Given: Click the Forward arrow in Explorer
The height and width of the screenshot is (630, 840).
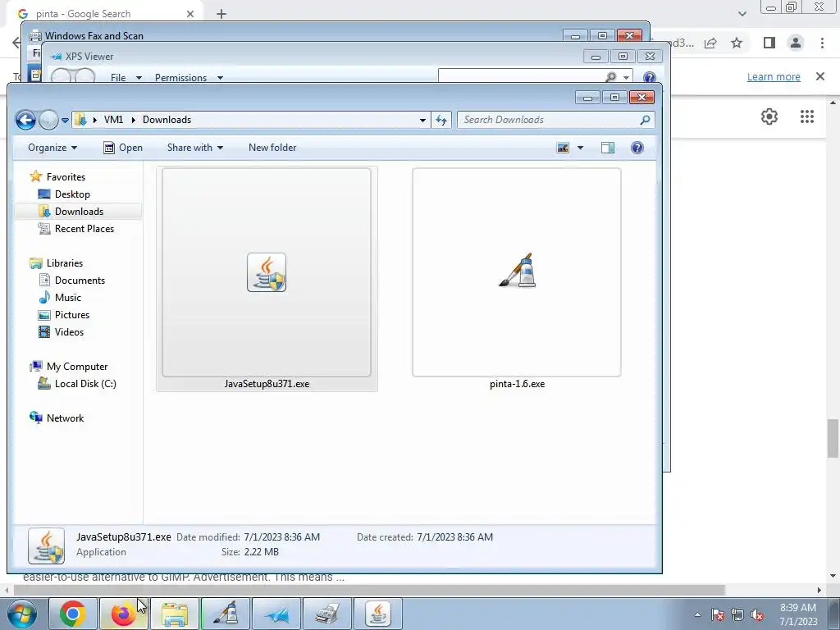Looking at the screenshot, I should [x=48, y=120].
